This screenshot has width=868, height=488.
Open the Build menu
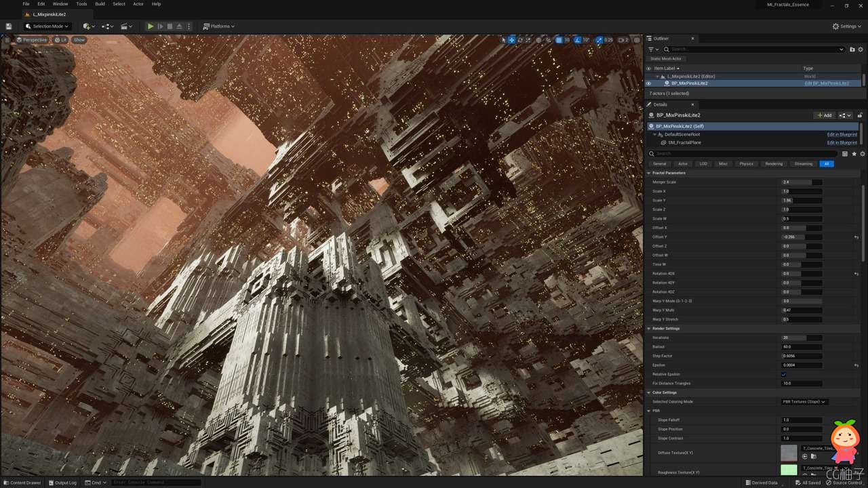100,4
